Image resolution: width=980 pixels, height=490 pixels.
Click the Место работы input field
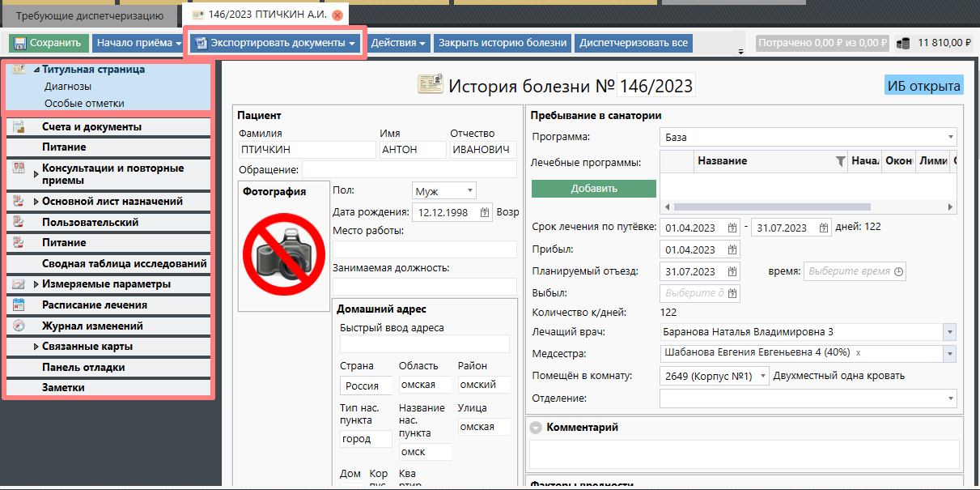[x=425, y=249]
